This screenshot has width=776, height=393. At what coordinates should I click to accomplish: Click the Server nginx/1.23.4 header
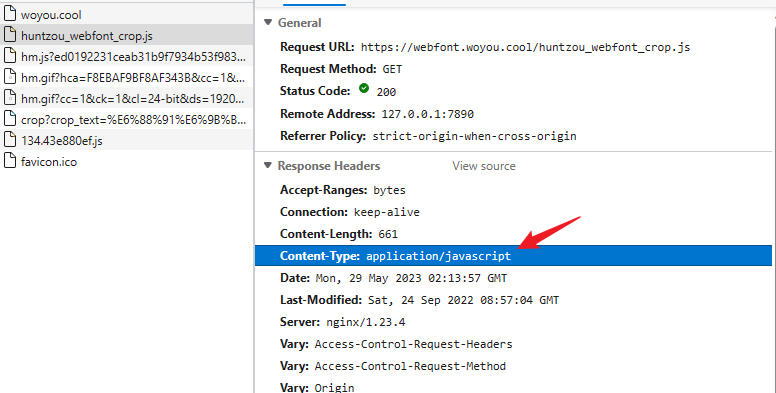pyautogui.click(x=342, y=322)
